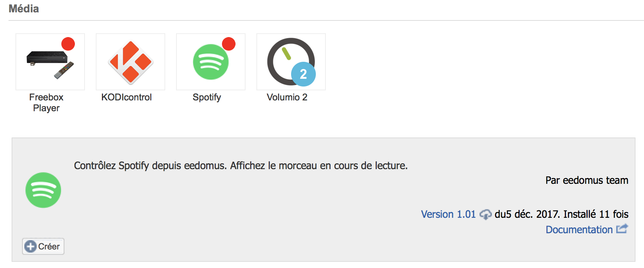Open the Documentation link
Viewport: 644px width, 268px height.
click(x=579, y=230)
